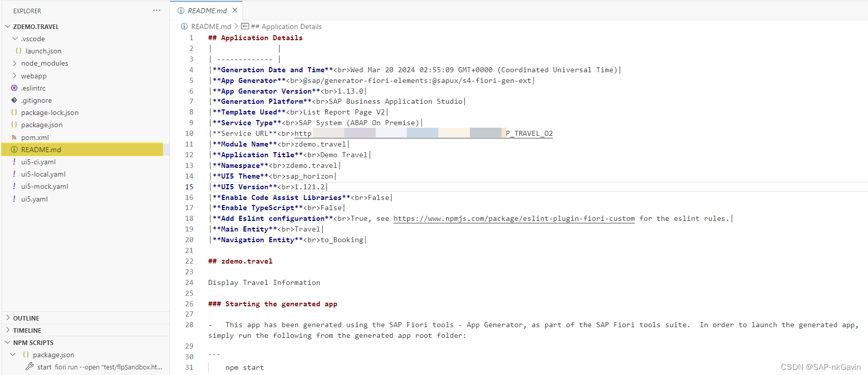This screenshot has height=375, width=868.
Task: Click the pom.xml RSS-style icon
Action: point(14,137)
